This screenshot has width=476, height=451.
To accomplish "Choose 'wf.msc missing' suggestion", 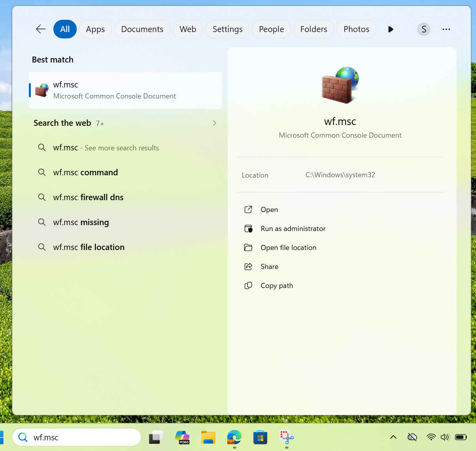I will [x=125, y=222].
